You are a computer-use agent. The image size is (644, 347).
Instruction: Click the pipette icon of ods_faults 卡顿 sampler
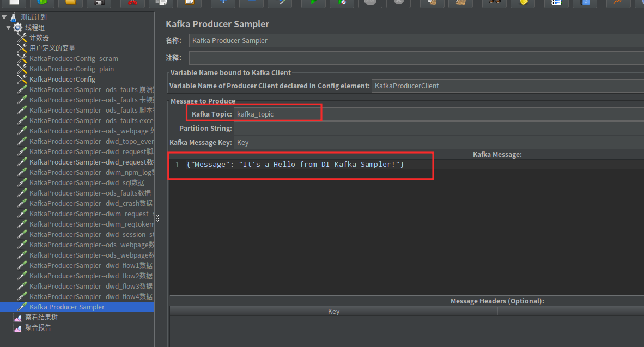click(x=22, y=100)
